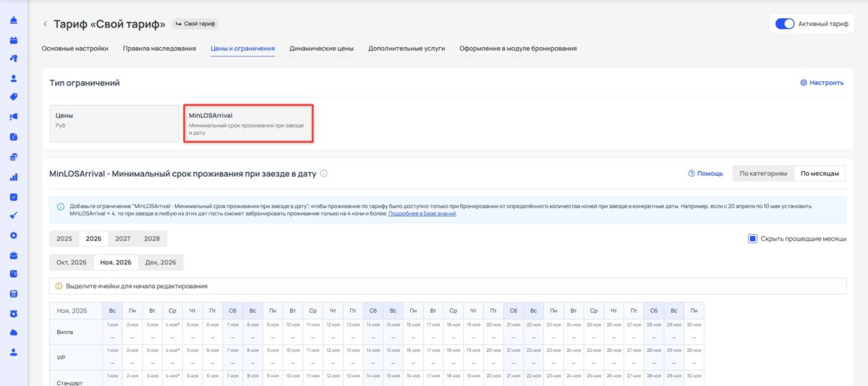The image size is (868, 386).
Task: Select the Цены Руб restriction card
Action: pos(114,123)
